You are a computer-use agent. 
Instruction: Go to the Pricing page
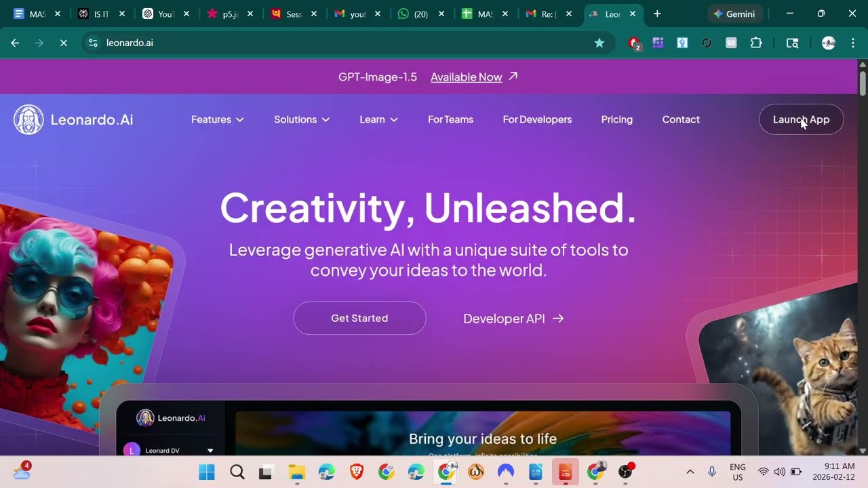tap(616, 119)
